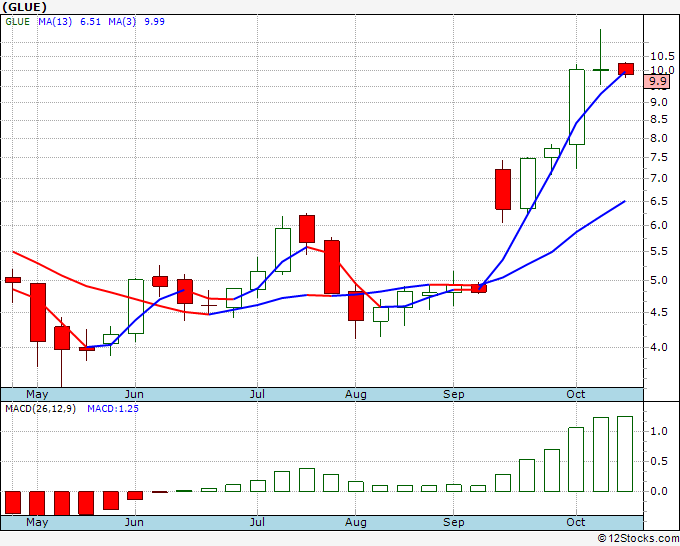Click the May label under the MACD panel

(x=36, y=523)
